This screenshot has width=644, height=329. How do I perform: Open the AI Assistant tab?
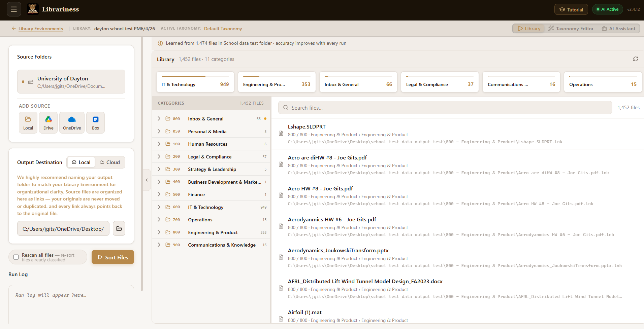pos(619,29)
